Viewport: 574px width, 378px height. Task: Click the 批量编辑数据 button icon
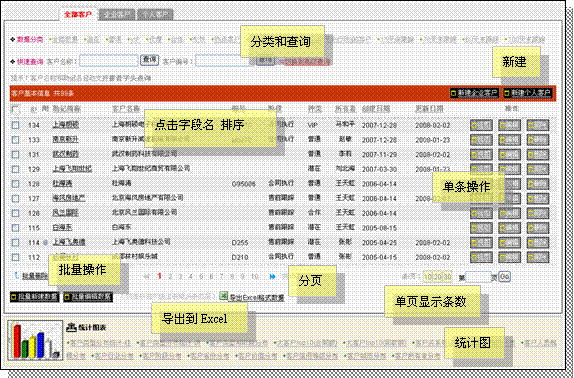click(x=67, y=297)
